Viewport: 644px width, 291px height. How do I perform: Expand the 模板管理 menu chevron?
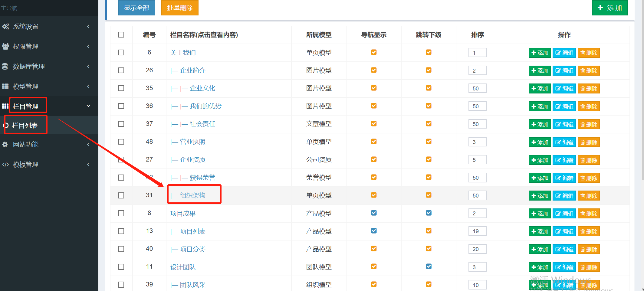tap(88, 164)
